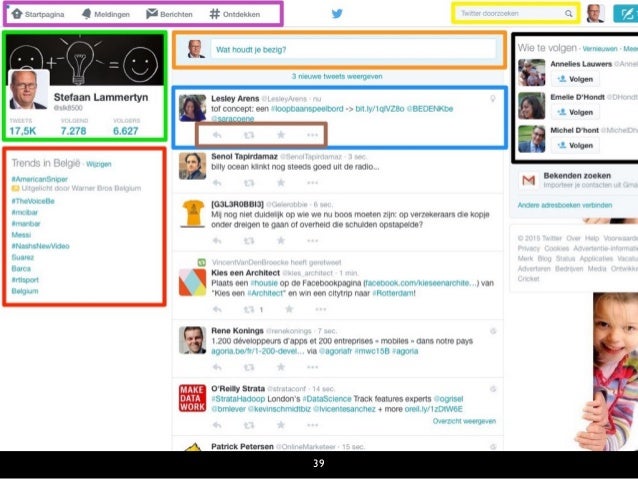Open the #mcibar trend

coord(24,212)
